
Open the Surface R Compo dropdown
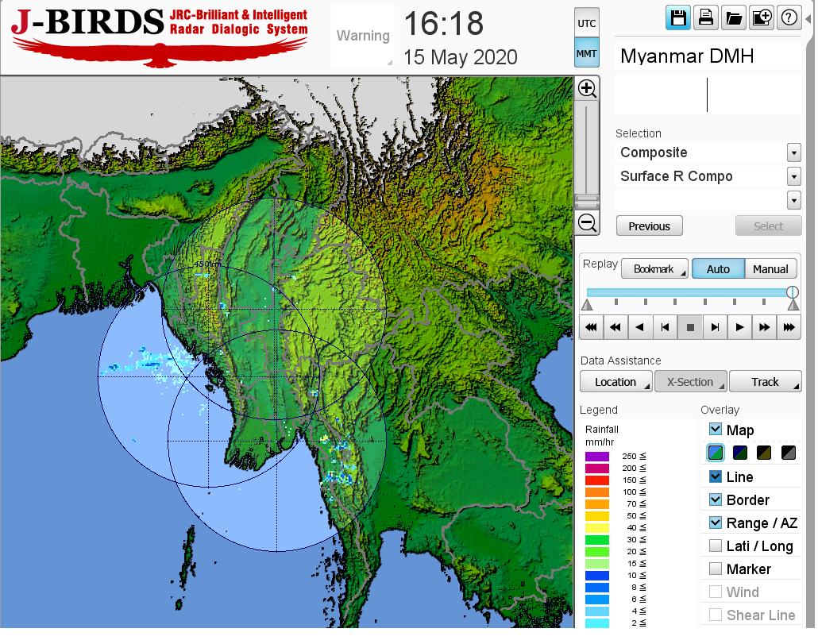pos(793,176)
